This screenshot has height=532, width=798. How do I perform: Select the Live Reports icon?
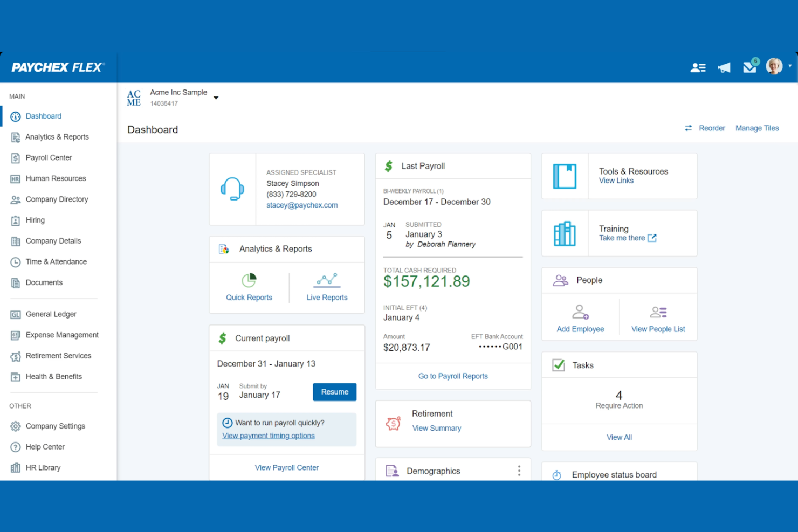[x=327, y=280]
